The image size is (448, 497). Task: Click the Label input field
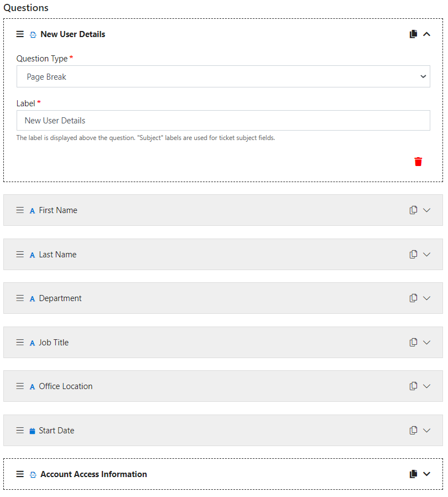point(223,121)
